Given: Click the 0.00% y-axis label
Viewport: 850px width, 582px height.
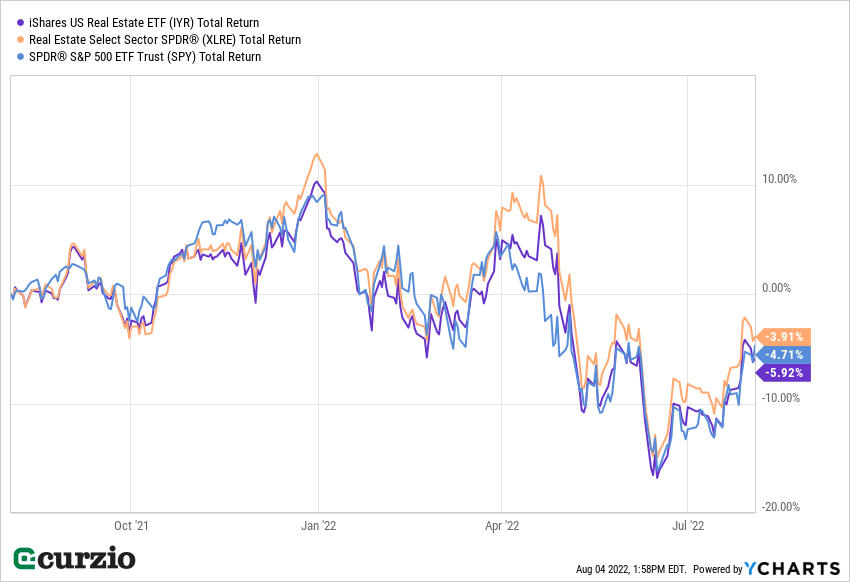Looking at the screenshot, I should point(779,289).
